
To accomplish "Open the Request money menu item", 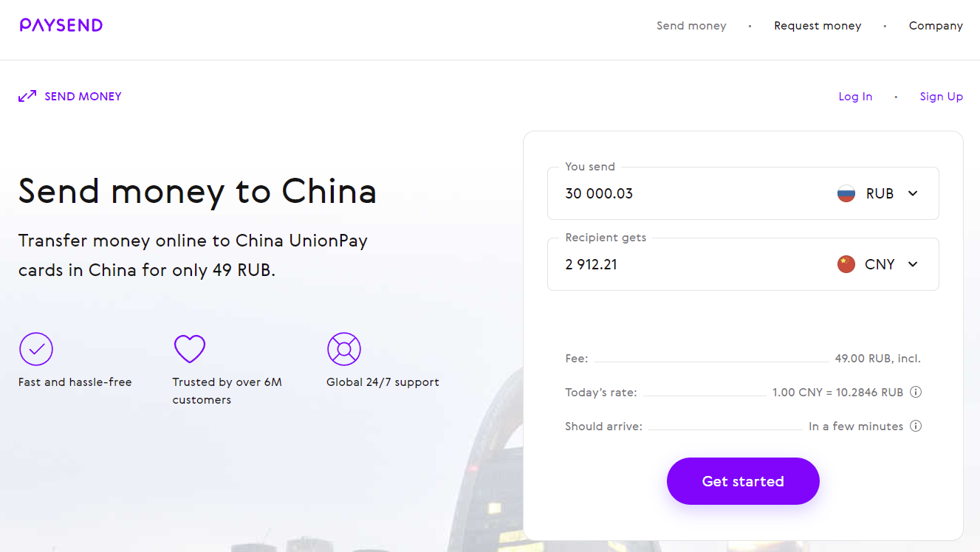I will tap(818, 26).
